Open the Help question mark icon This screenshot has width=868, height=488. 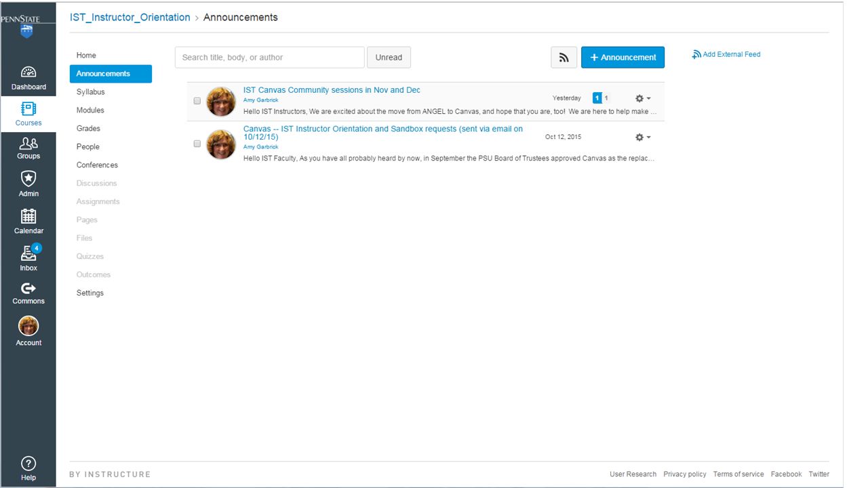28,464
